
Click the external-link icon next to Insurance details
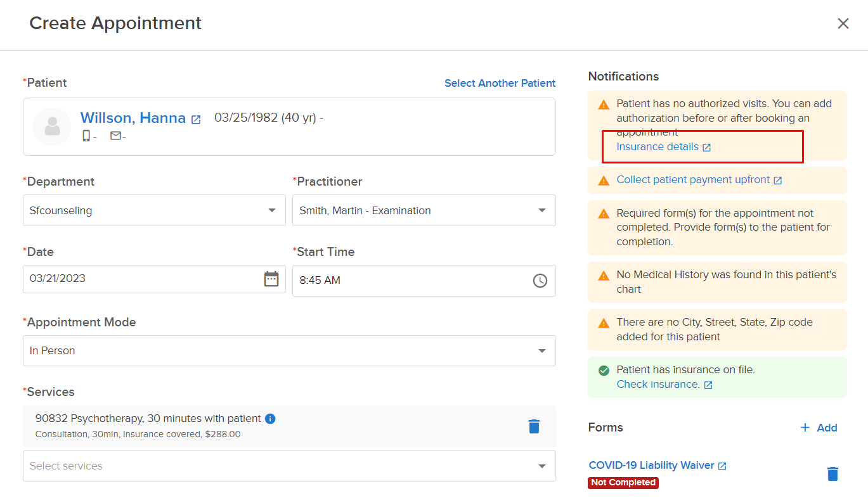pyautogui.click(x=706, y=147)
